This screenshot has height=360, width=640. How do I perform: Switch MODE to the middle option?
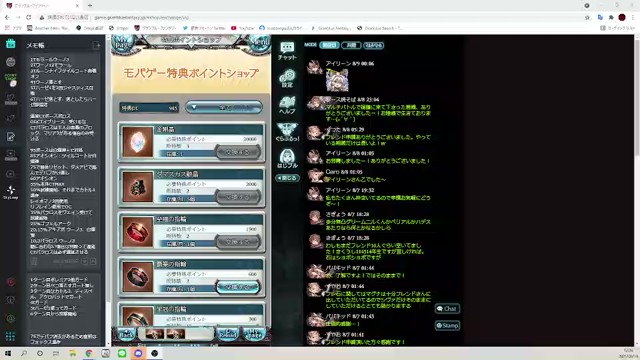point(351,45)
